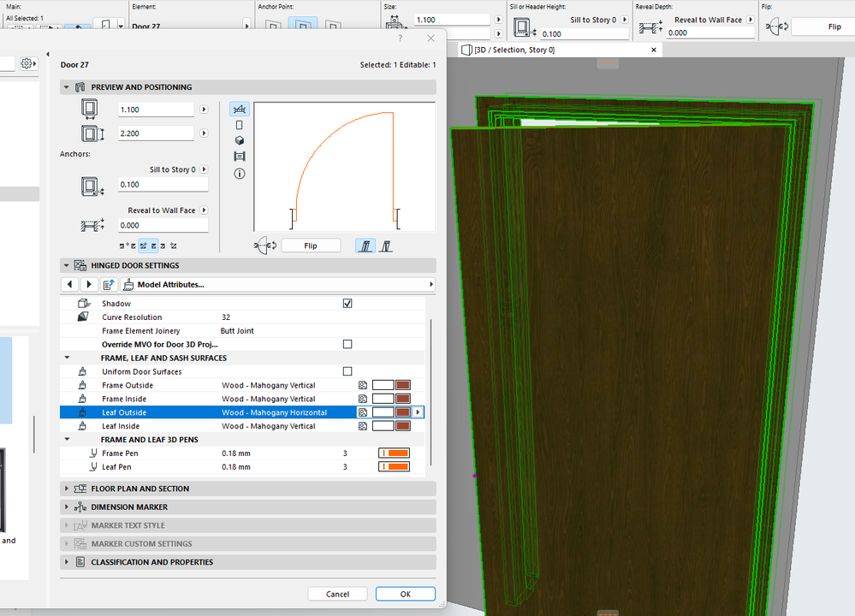Click the Frame Outside mahogany surface swatch

[x=403, y=386]
